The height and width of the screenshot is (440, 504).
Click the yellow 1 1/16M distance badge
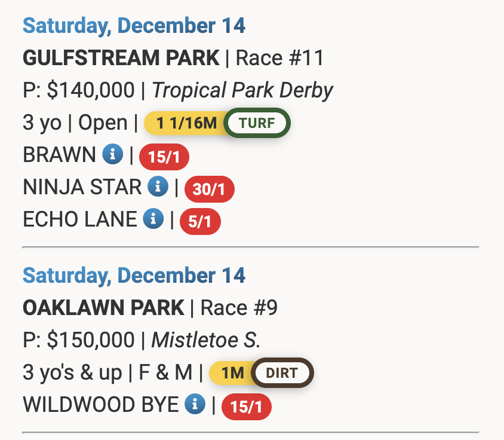coord(186,124)
